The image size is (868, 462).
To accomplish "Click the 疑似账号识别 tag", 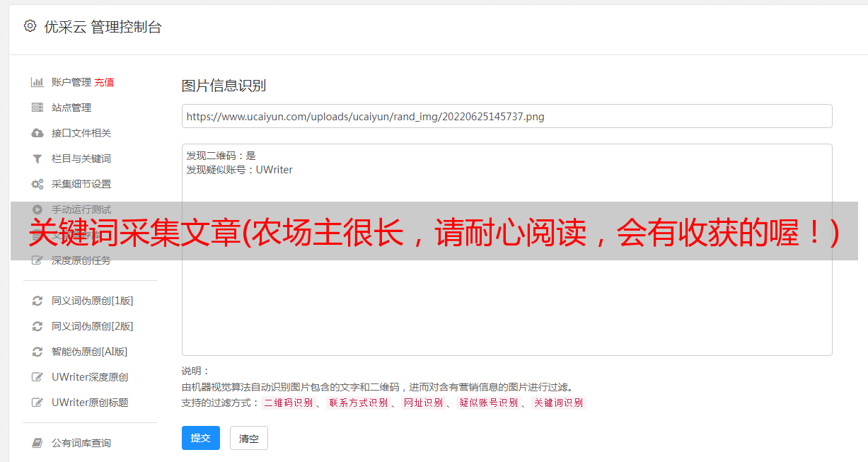I will click(488, 403).
